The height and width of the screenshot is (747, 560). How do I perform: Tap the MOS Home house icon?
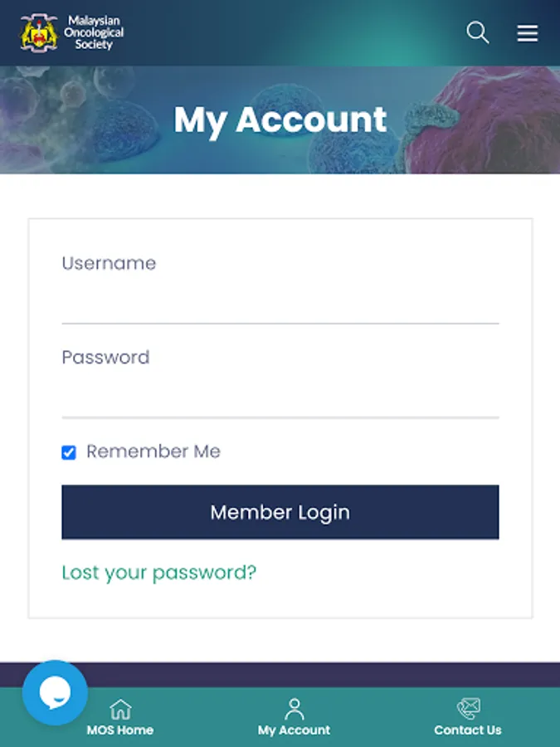120,710
